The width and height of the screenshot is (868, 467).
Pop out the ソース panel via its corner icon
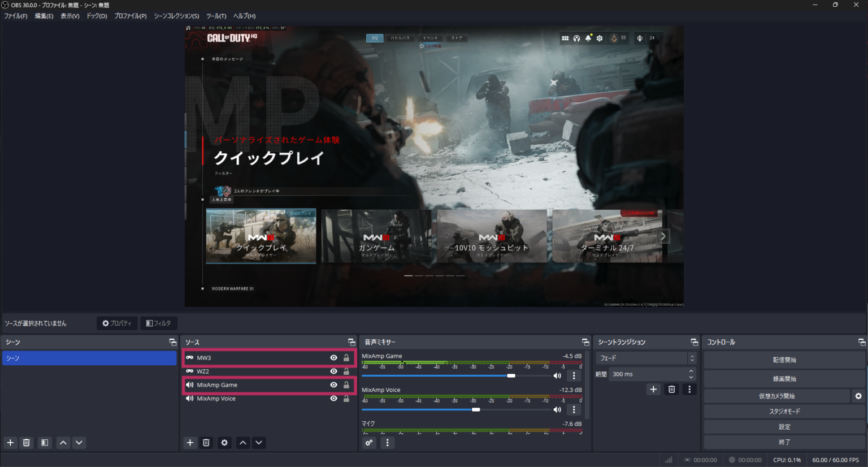click(x=351, y=341)
